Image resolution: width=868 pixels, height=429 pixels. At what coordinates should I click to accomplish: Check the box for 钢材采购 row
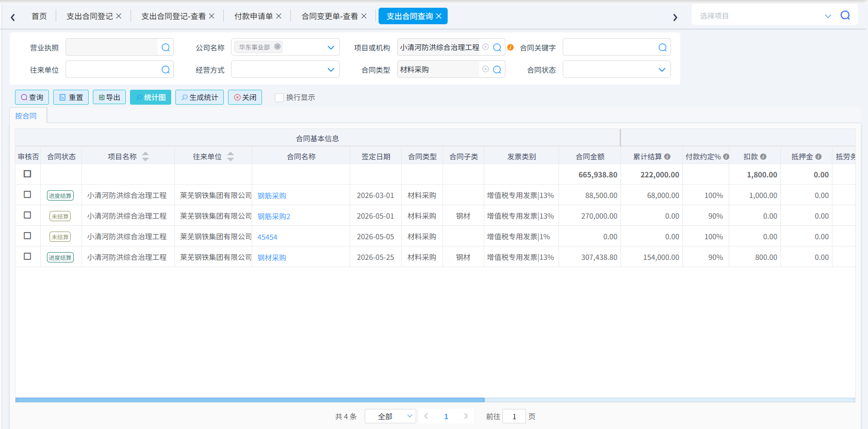pos(27,256)
